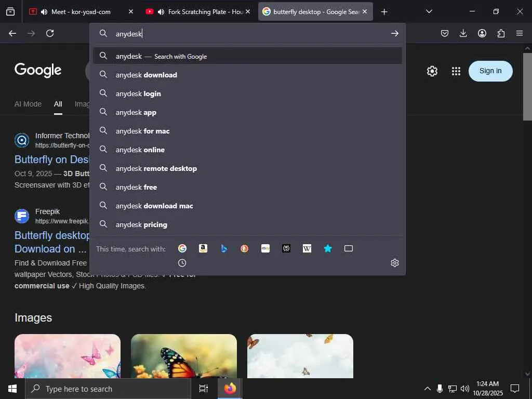This screenshot has width=532, height=399.
Task: Search this time with Wikipedia icon
Action: pyautogui.click(x=307, y=249)
